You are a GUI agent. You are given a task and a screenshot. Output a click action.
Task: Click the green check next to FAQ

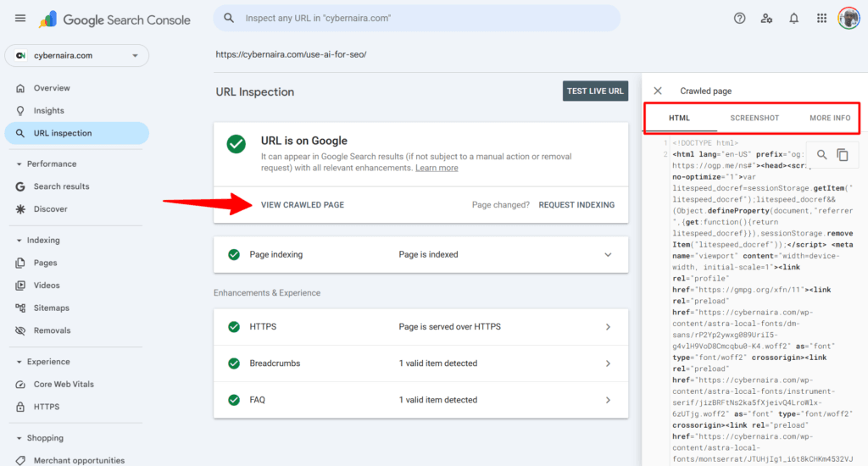234,400
